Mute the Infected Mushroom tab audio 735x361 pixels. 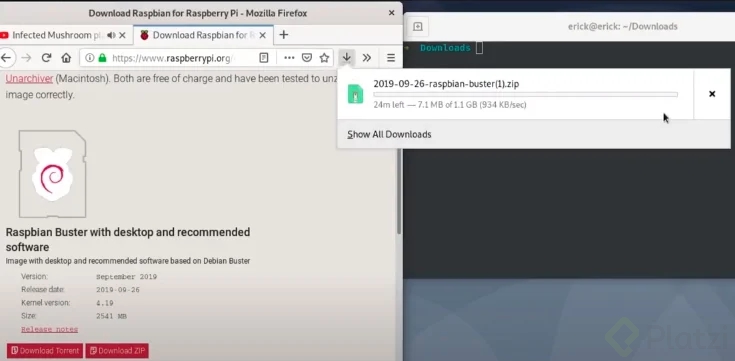click(111, 35)
